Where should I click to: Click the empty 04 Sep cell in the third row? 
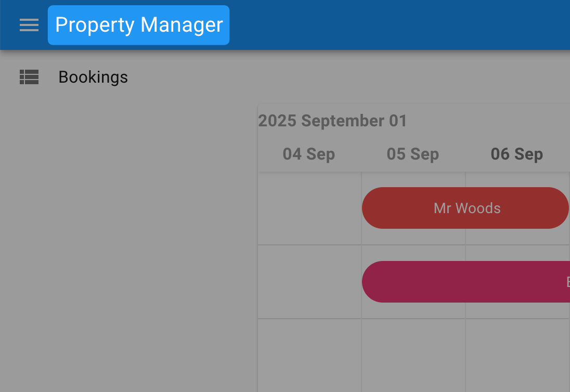coord(309,355)
